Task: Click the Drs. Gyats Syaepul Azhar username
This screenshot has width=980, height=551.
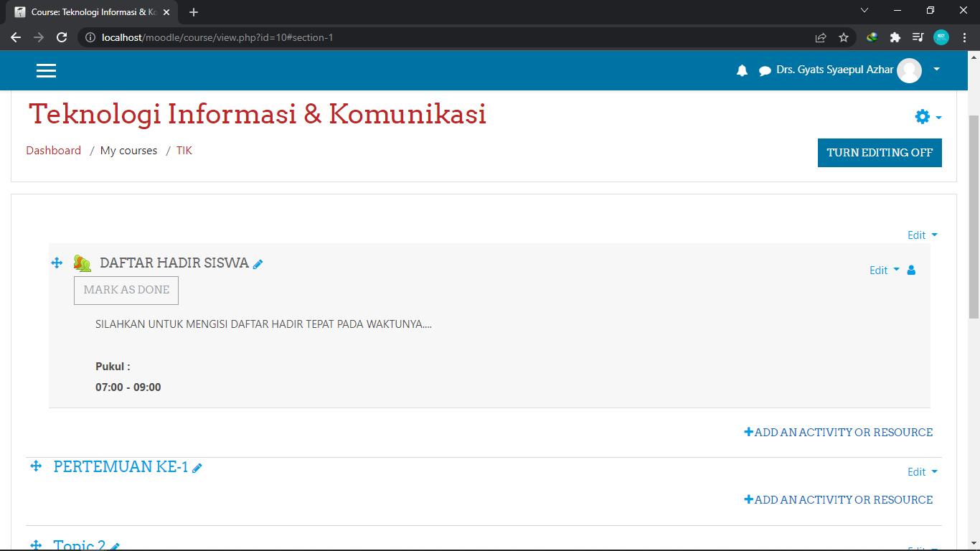Action: click(x=835, y=70)
